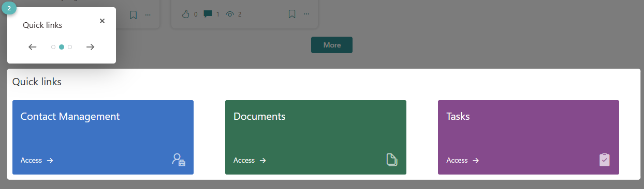Click the More button
The height and width of the screenshot is (189, 644).
click(x=332, y=45)
